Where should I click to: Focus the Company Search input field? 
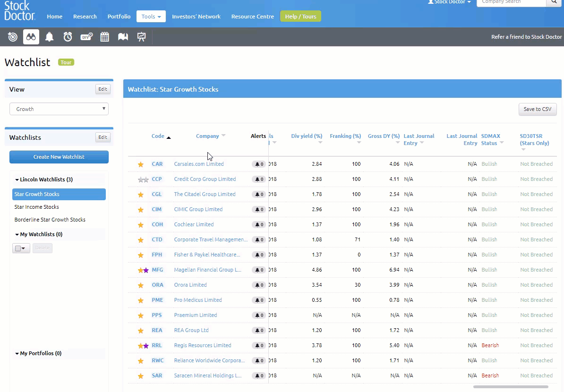pos(512,2)
